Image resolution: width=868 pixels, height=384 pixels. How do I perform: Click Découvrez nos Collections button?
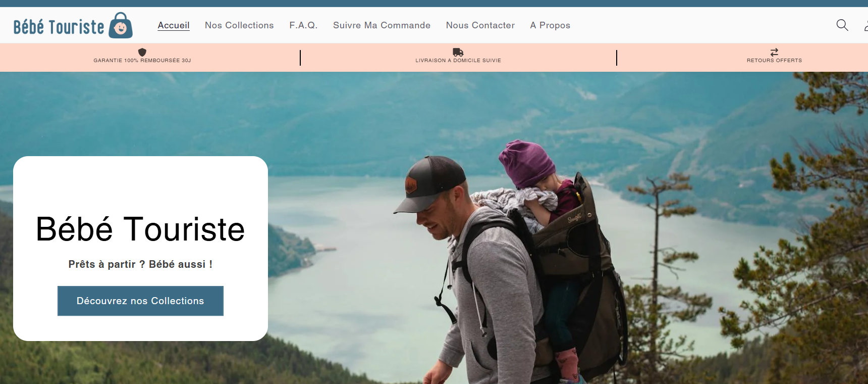[x=140, y=301]
